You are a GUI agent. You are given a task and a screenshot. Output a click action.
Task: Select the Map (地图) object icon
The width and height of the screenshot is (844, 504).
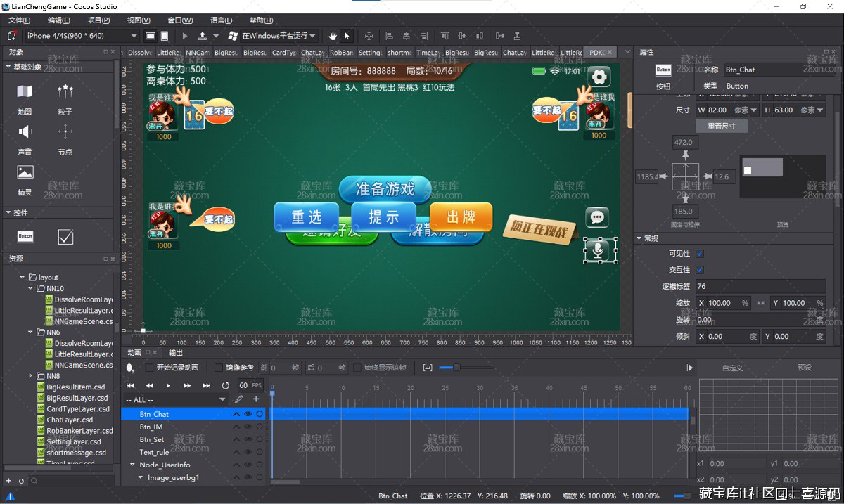pos(25,92)
